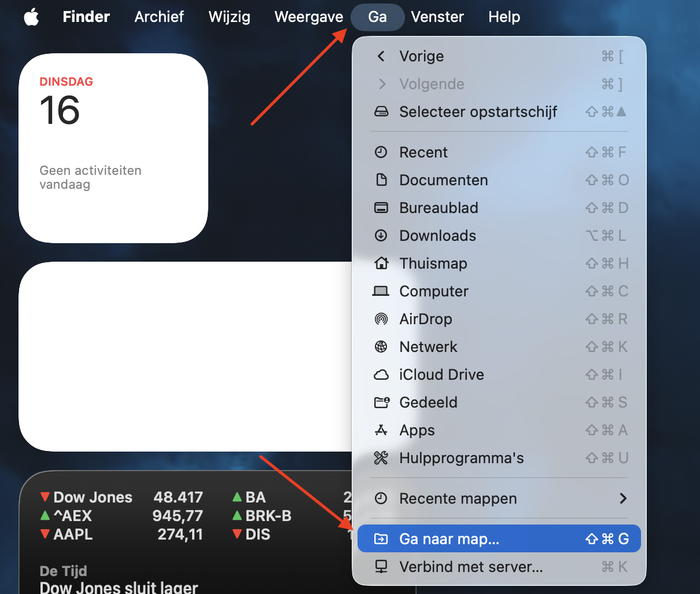Click the Thuismap house icon
Image resolution: width=700 pixels, height=594 pixels.
tap(381, 263)
